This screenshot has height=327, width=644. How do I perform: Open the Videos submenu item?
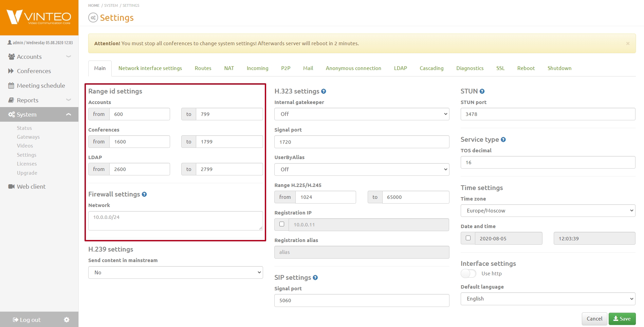click(25, 146)
